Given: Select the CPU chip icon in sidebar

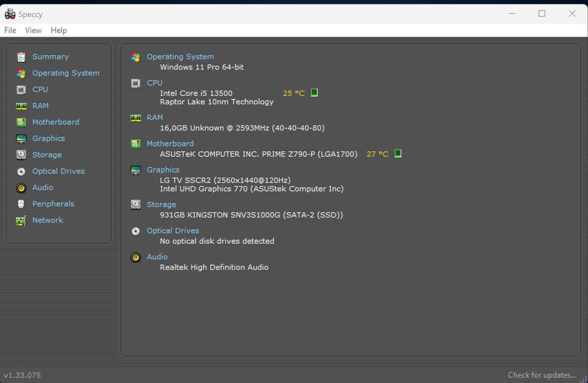Looking at the screenshot, I should pos(21,89).
